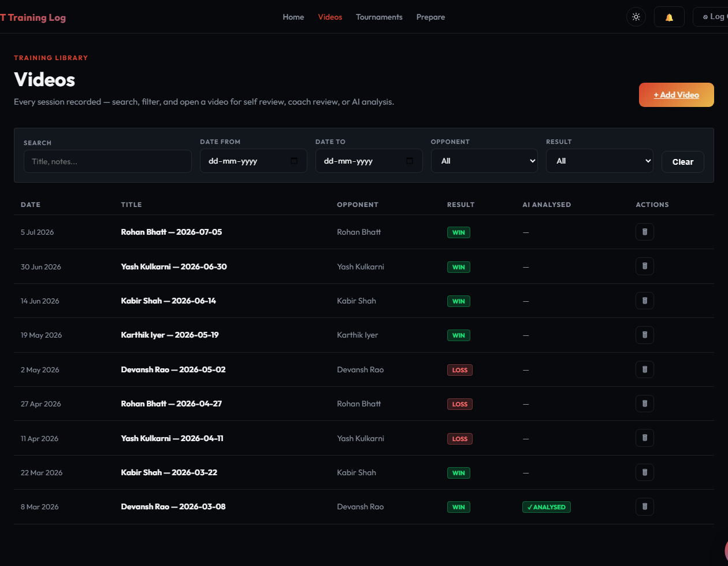Click the AI Analysed column header
Viewport: 728px width, 566px height.
point(547,205)
